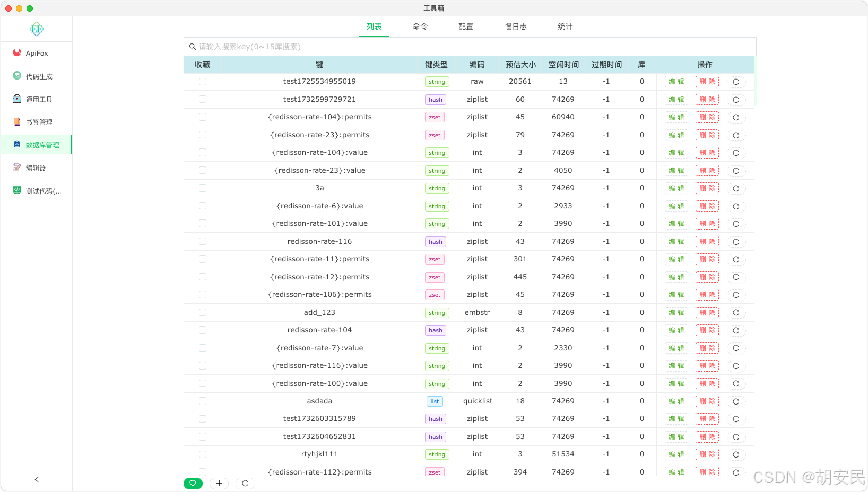The width and height of the screenshot is (868, 492).
Task: Switch to the 命令 tab
Action: pos(420,27)
